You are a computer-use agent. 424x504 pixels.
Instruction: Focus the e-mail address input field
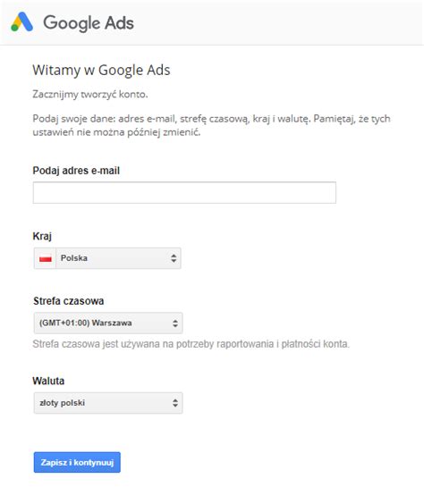point(184,192)
